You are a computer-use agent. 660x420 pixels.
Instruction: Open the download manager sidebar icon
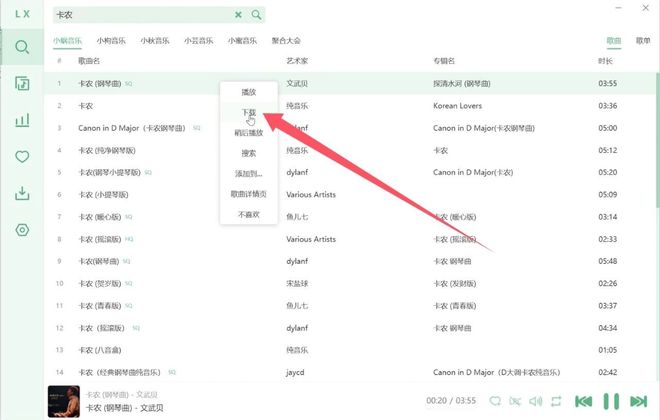pos(22,193)
